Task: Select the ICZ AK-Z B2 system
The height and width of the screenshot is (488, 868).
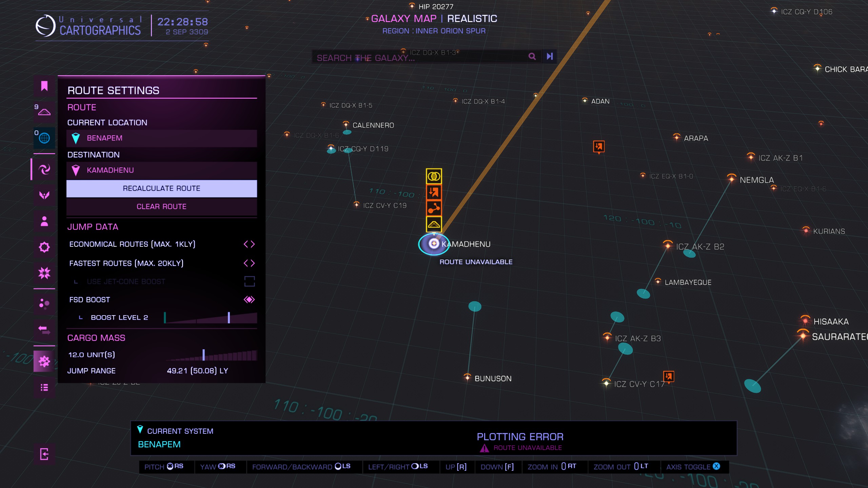Action: click(x=668, y=245)
